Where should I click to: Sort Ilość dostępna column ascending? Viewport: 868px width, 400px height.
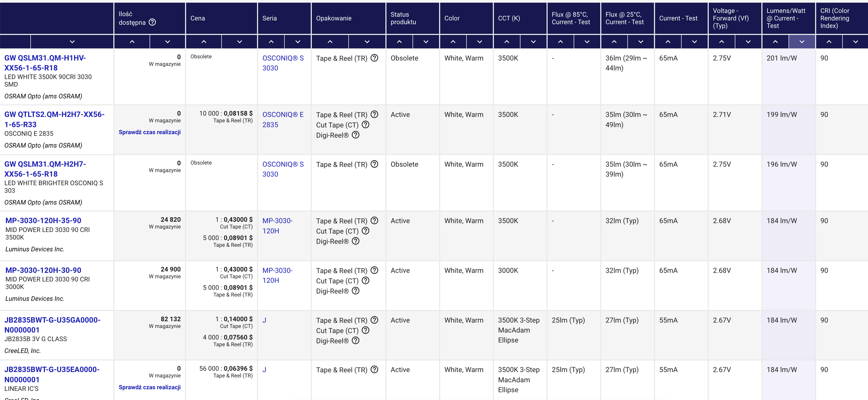click(x=132, y=42)
